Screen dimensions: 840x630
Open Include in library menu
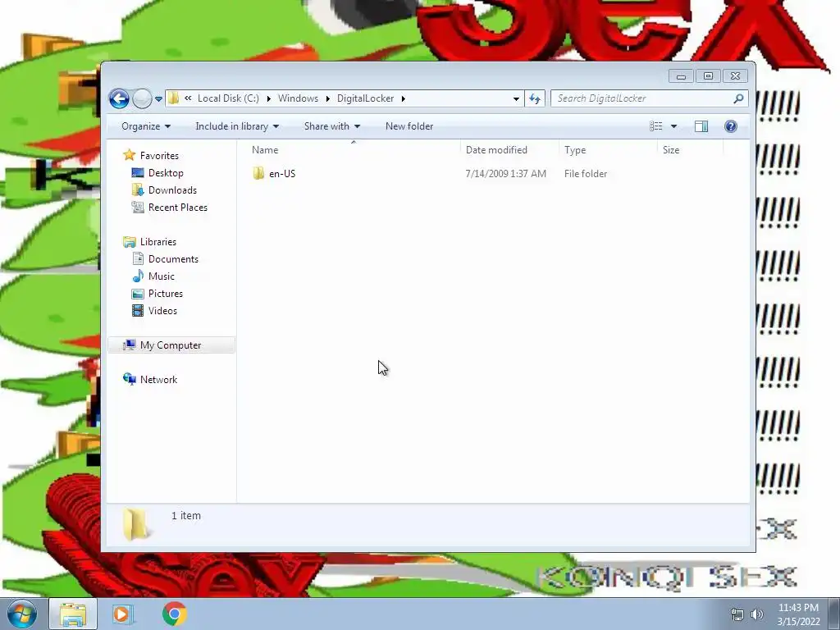click(237, 126)
